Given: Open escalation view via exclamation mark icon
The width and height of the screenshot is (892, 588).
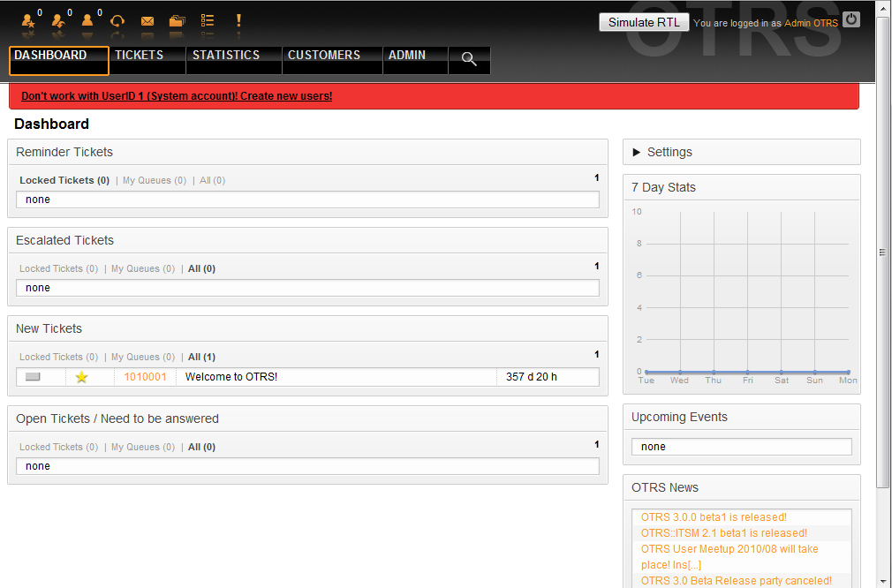Looking at the screenshot, I should point(238,20).
